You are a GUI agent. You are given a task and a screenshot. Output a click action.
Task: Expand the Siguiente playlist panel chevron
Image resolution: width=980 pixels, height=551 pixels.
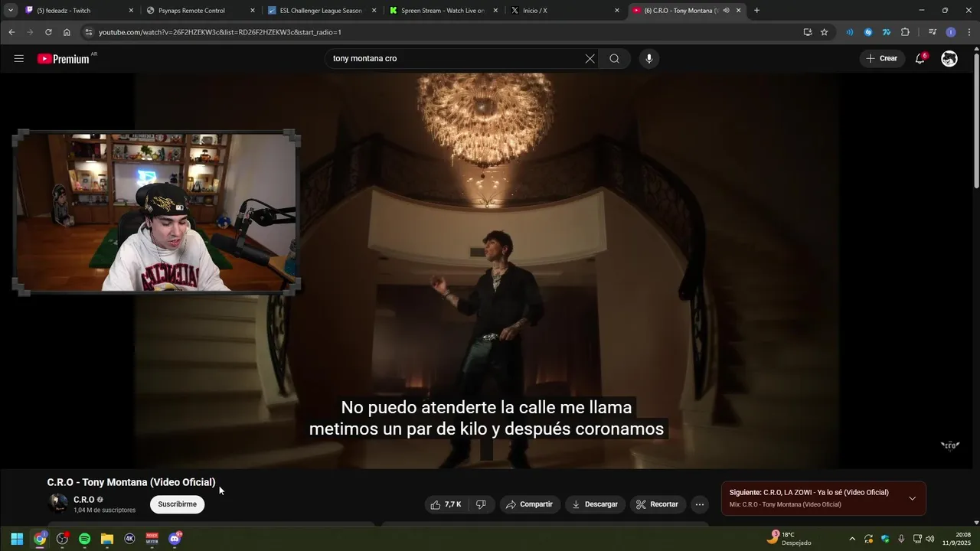pos(912,498)
